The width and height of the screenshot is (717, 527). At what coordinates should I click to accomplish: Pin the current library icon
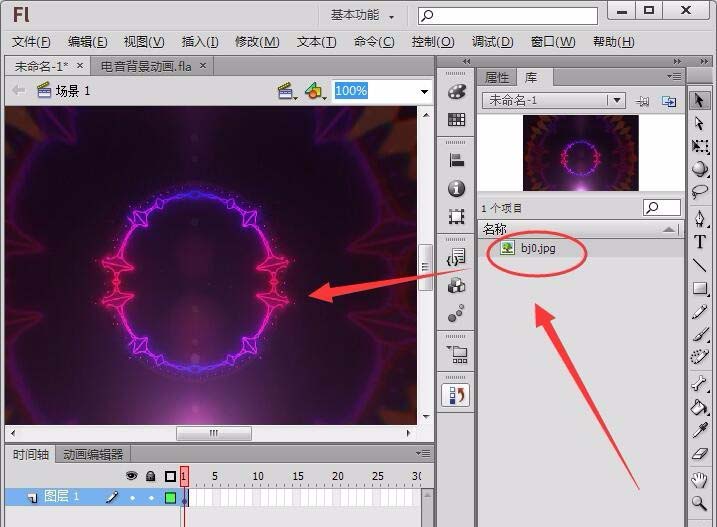pyautogui.click(x=642, y=101)
